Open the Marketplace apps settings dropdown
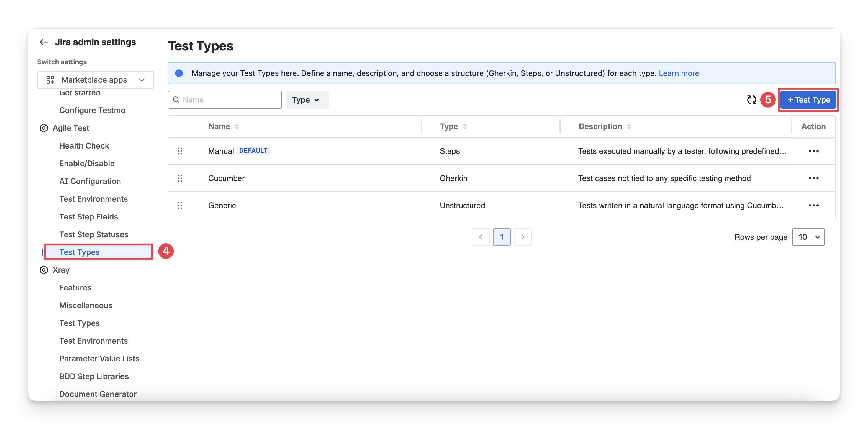Viewport: 868px width, 429px height. click(x=95, y=80)
